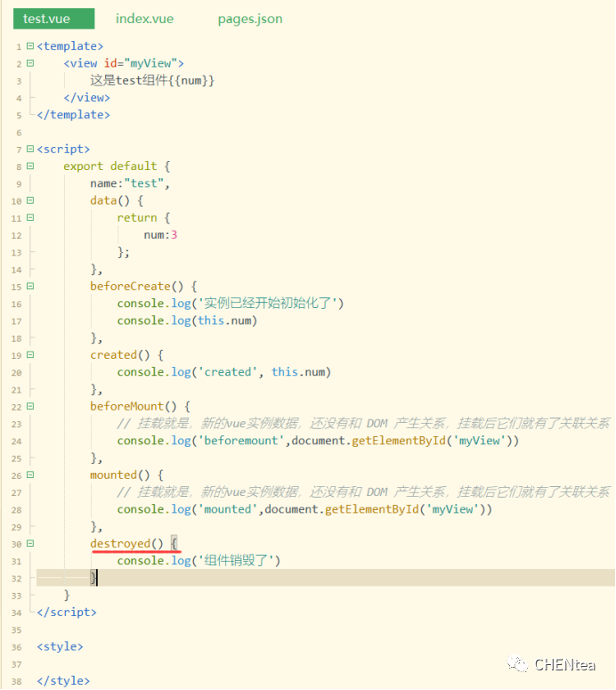Screen dimensions: 616x690
Task: Open the pages.json tab
Action: [250, 19]
